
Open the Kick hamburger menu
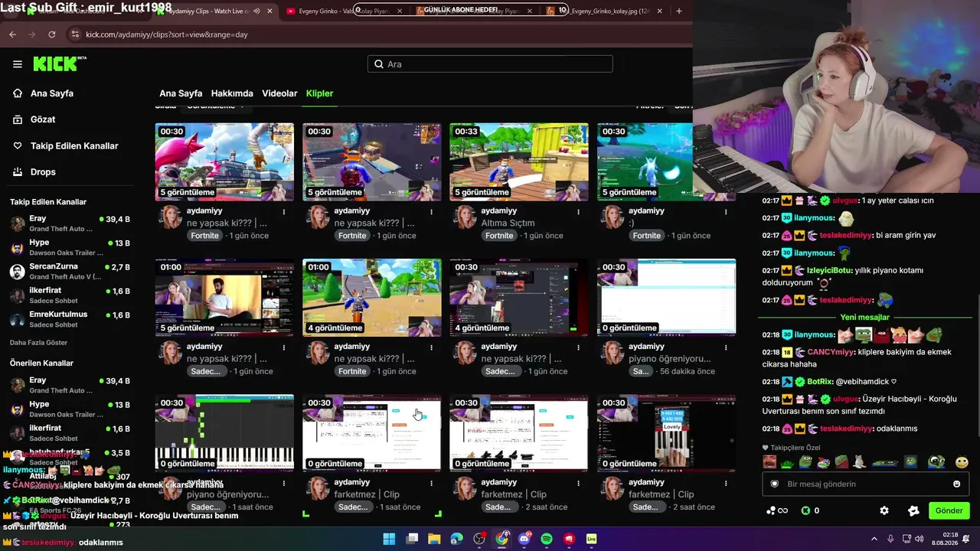(x=18, y=64)
